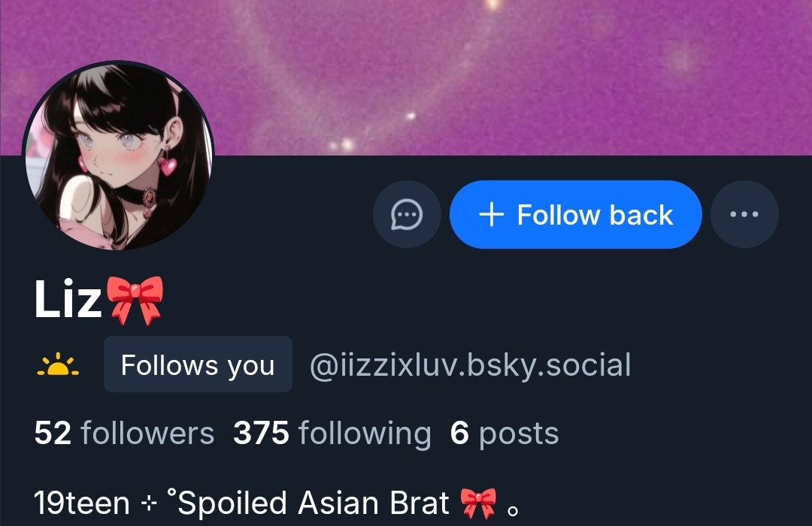Click the Spoiled Asian Brat bio text
This screenshot has width=812, height=526.
tap(314, 503)
